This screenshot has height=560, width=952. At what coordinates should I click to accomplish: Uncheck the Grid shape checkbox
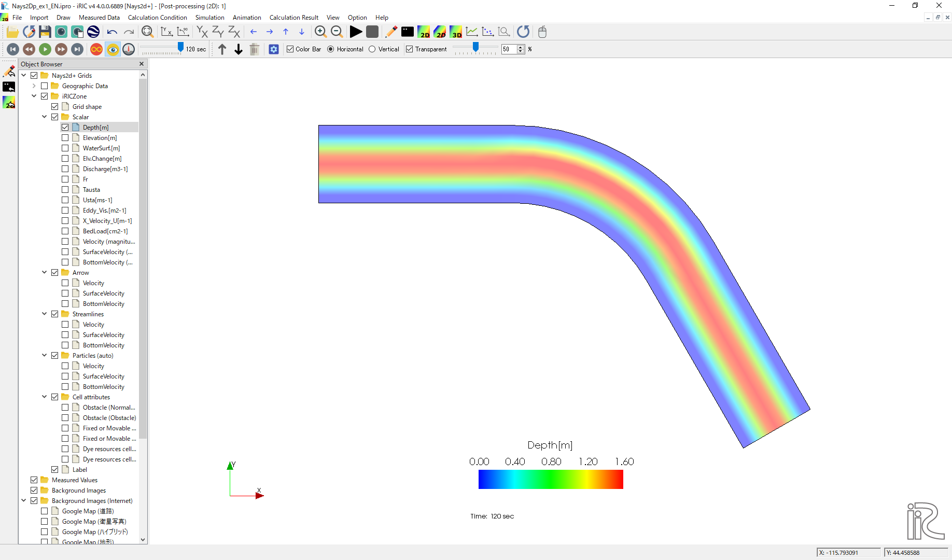55,107
